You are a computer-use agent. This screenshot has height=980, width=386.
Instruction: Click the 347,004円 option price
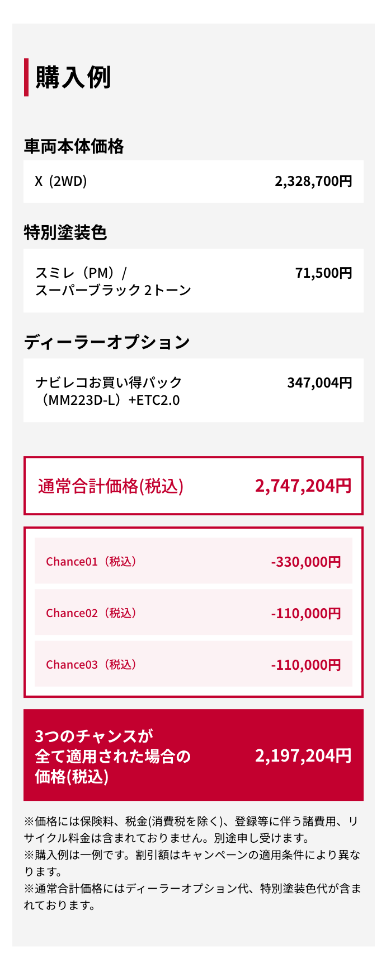tap(319, 383)
